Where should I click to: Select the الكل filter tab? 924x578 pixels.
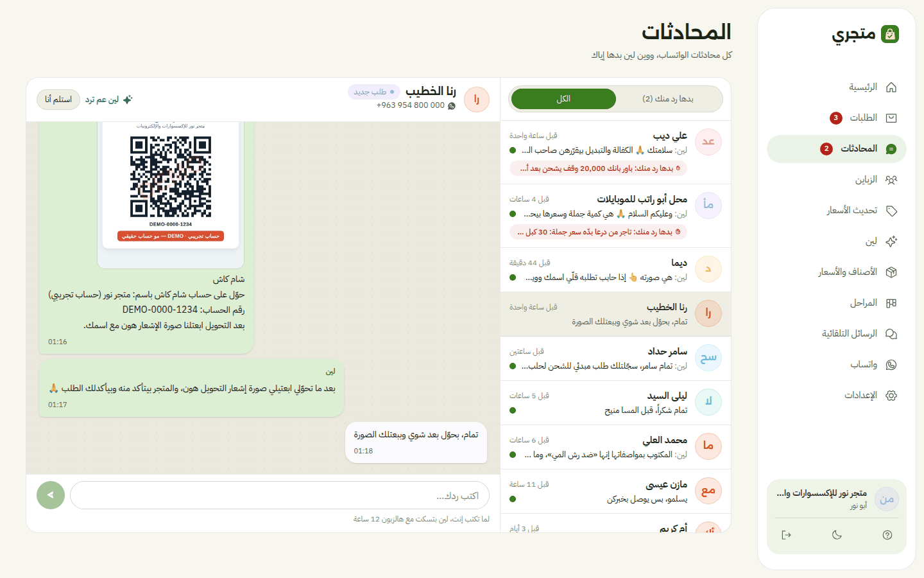point(563,99)
